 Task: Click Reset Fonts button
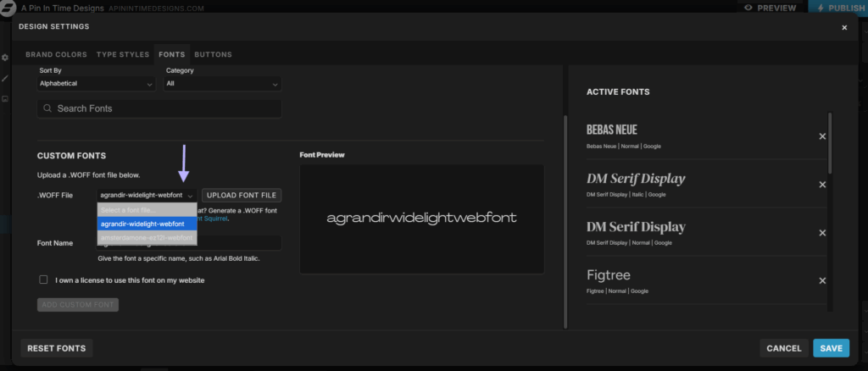(57, 348)
